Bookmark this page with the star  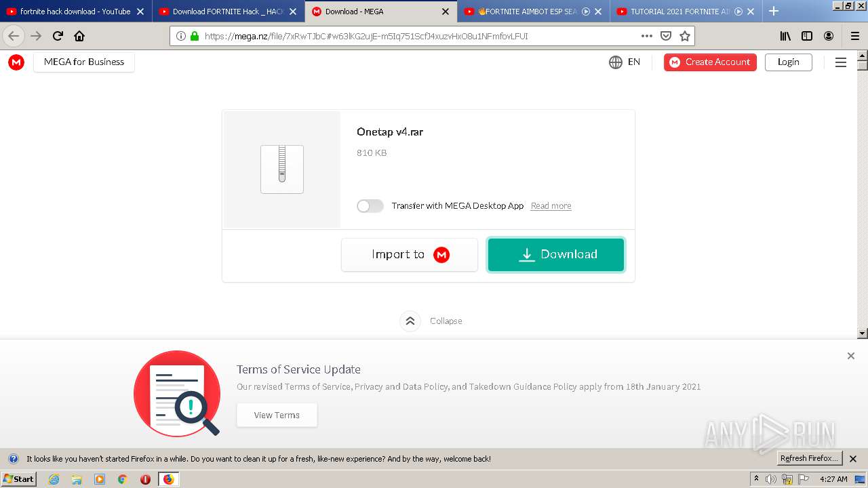[685, 36]
